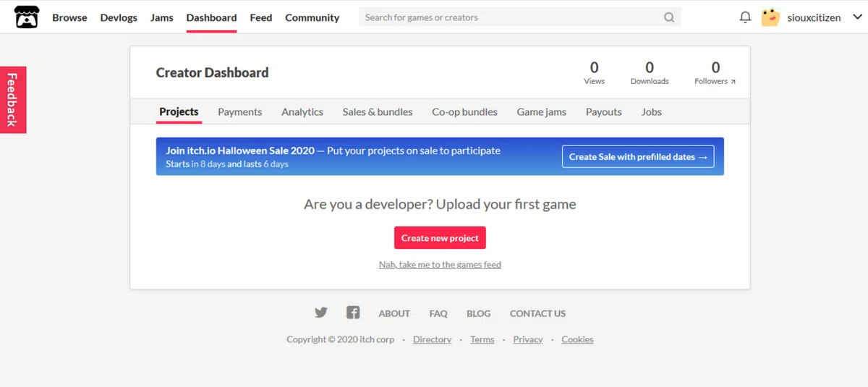Select the Game jams tab
The height and width of the screenshot is (387, 868).
pyautogui.click(x=542, y=112)
